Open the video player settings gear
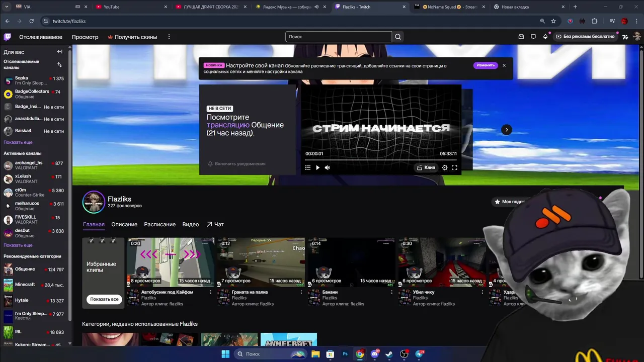644x362 pixels. point(445,167)
